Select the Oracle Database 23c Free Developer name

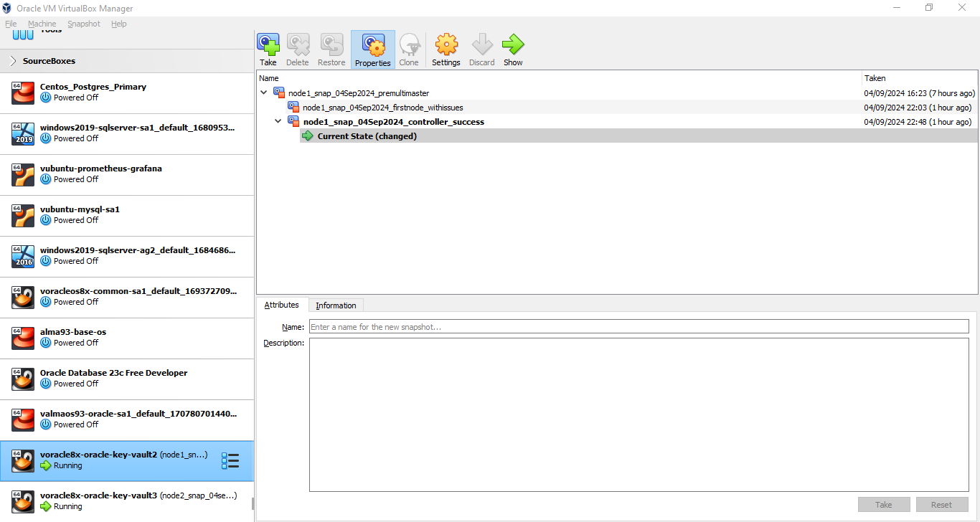point(113,373)
